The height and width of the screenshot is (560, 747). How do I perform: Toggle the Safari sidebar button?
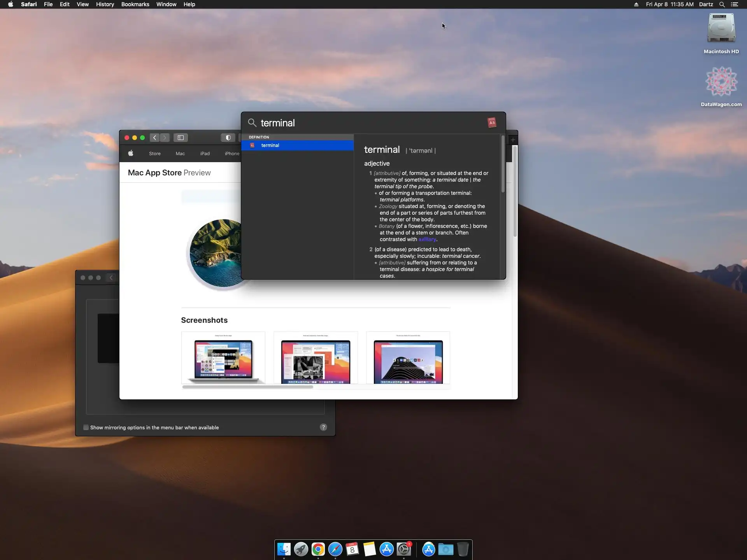point(181,138)
